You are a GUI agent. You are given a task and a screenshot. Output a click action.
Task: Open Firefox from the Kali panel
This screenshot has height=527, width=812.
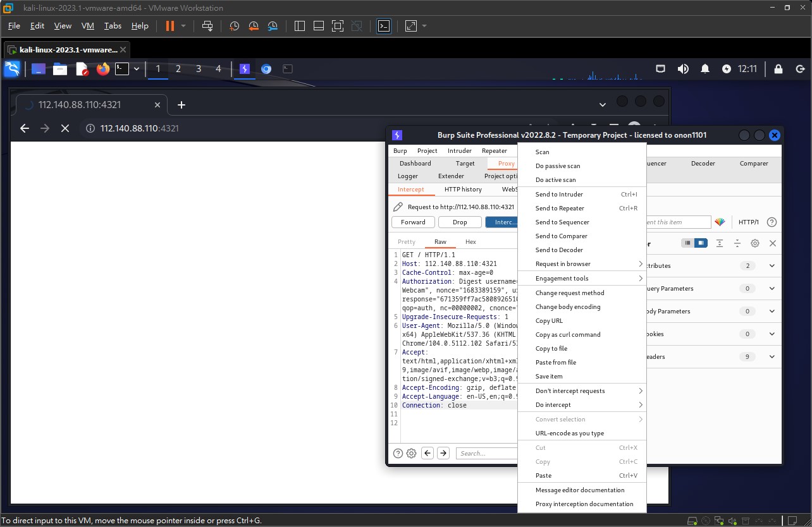pyautogui.click(x=103, y=69)
